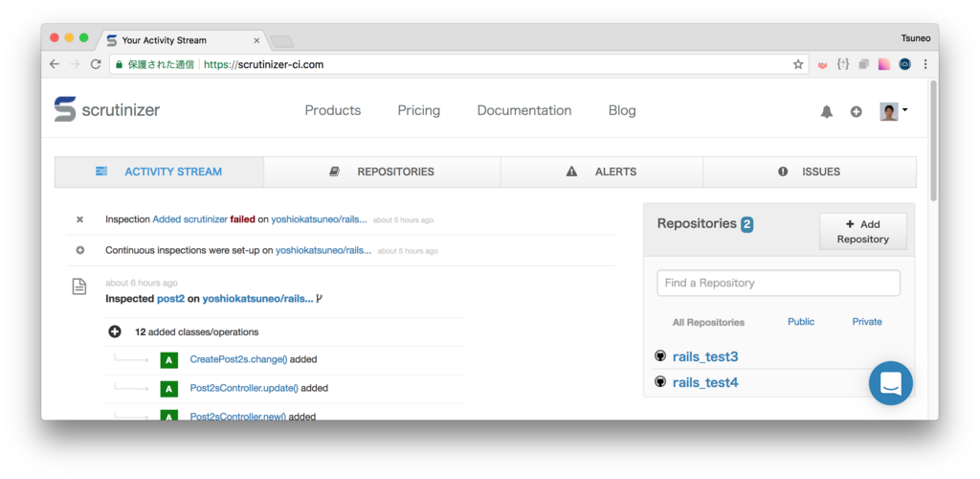Viewport: 980px width, 479px height.
Task: Click the branch icon after yoshiokatsuneo/rails...
Action: (319, 298)
